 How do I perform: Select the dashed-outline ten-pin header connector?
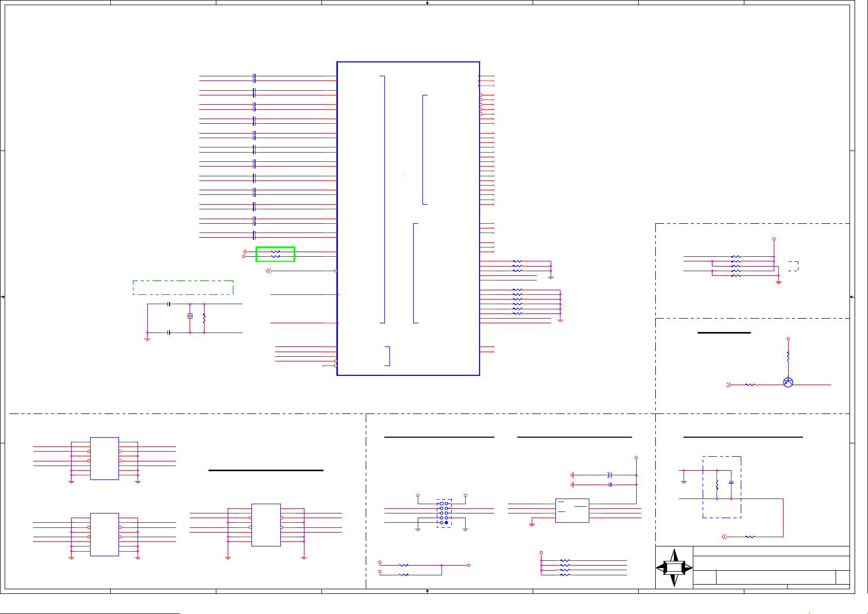444,513
